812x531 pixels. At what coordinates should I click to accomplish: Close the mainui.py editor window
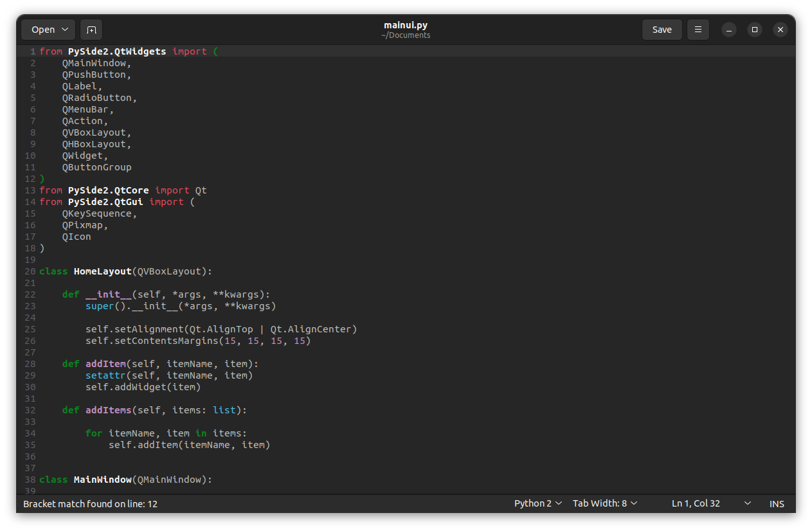click(780, 30)
